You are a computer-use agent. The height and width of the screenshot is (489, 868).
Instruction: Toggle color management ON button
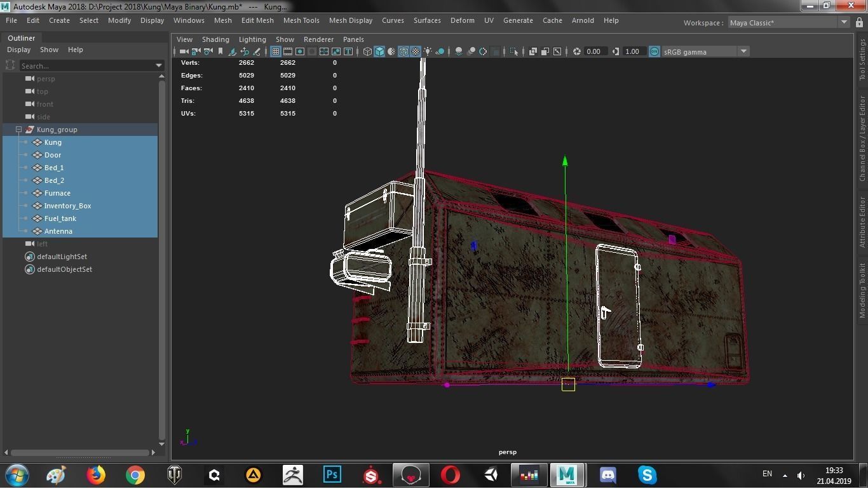click(654, 51)
